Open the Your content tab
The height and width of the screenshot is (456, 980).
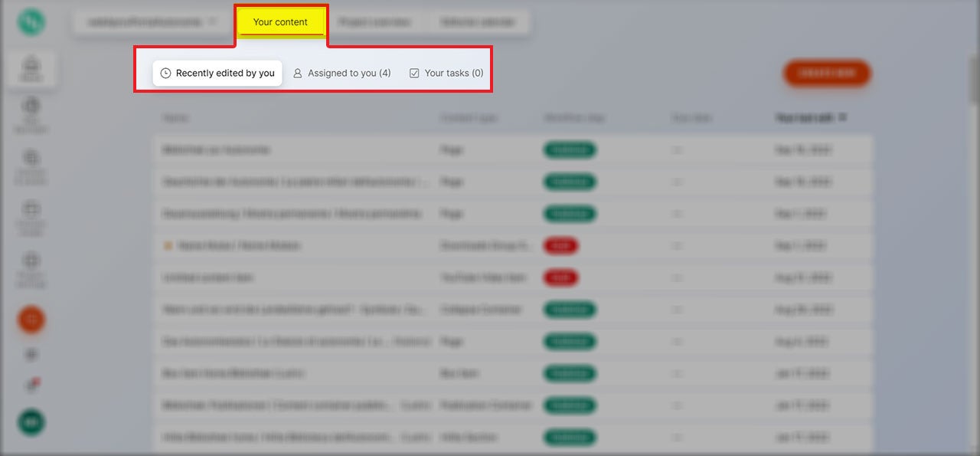coord(281,22)
